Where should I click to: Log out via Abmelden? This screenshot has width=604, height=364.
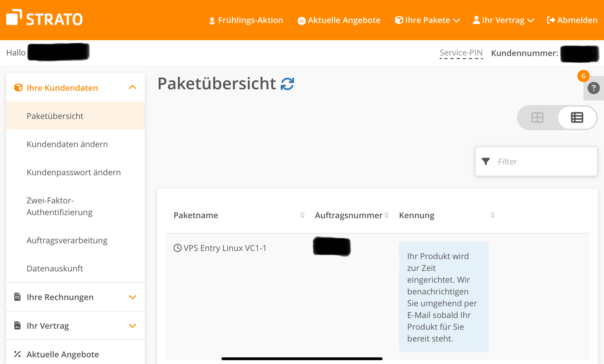(572, 20)
